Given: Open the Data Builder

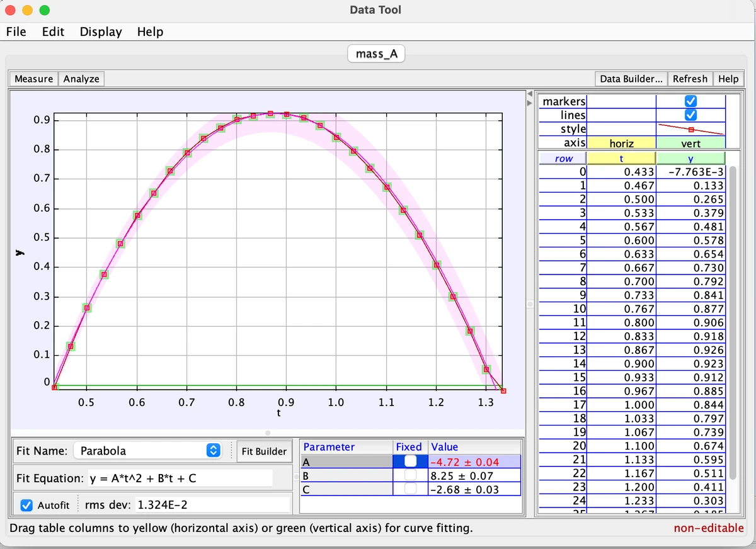Looking at the screenshot, I should (631, 79).
